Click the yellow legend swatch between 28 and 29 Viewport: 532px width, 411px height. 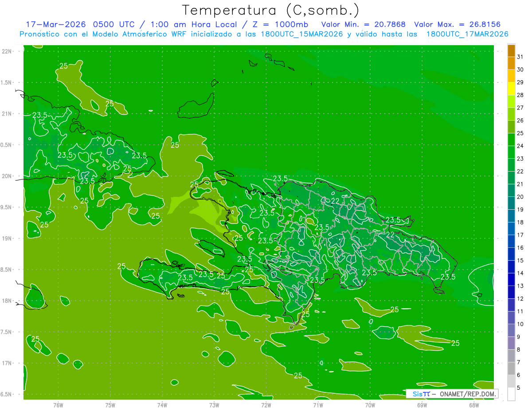511,89
